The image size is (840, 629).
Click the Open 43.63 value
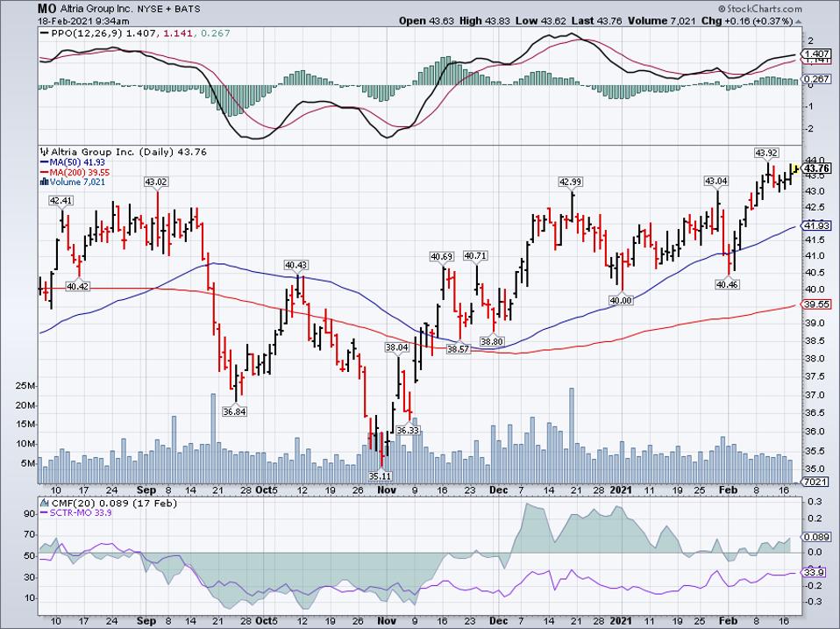click(426, 21)
